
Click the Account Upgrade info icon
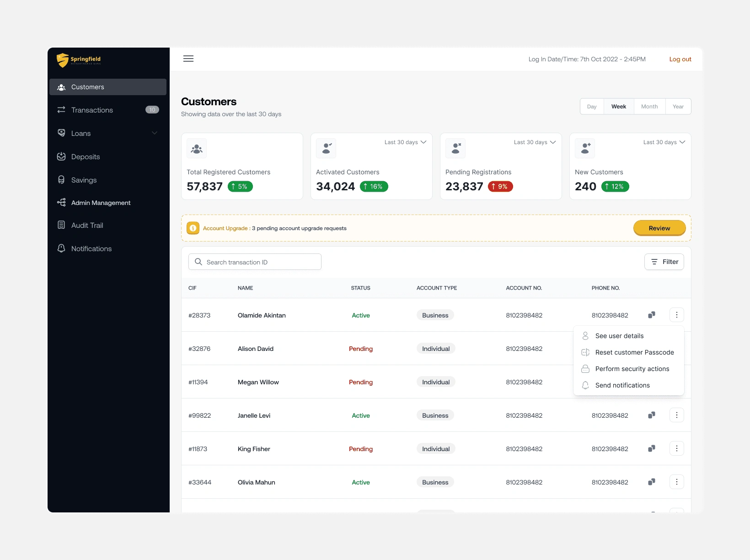click(193, 228)
